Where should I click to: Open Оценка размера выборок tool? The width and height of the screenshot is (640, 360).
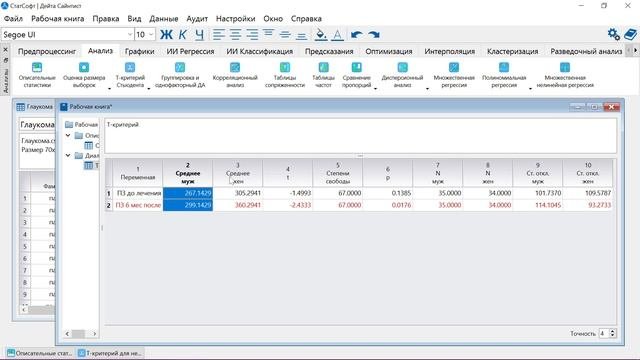[84, 75]
